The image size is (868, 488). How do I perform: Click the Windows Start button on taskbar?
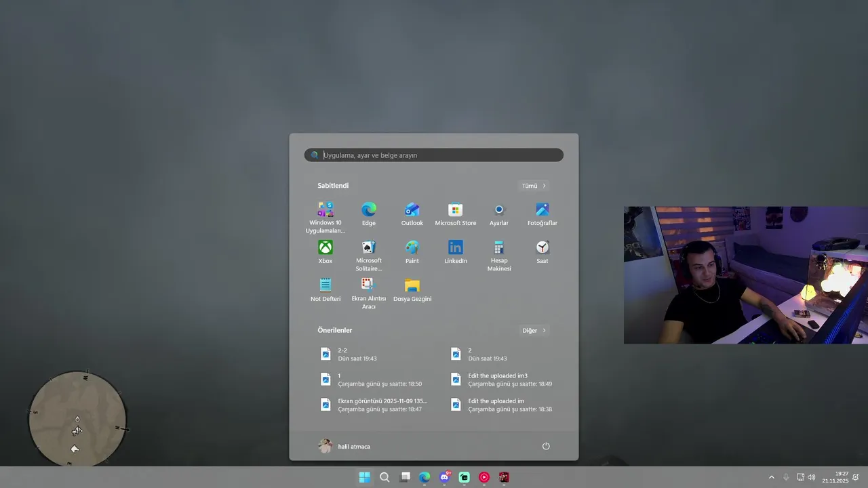coord(365,477)
